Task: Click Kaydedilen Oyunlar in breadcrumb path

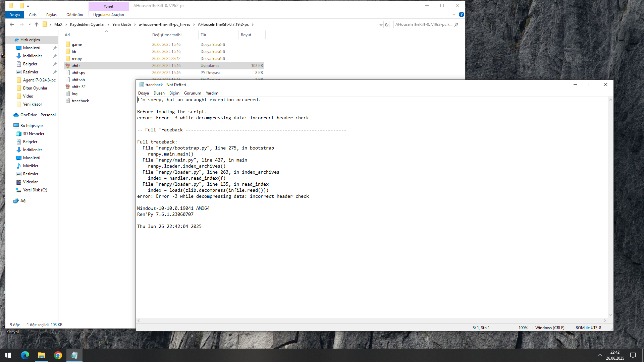Action: (87, 24)
